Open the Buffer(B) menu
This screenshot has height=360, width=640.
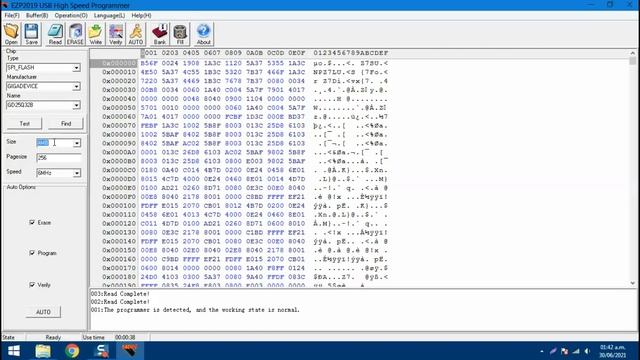click(x=37, y=16)
